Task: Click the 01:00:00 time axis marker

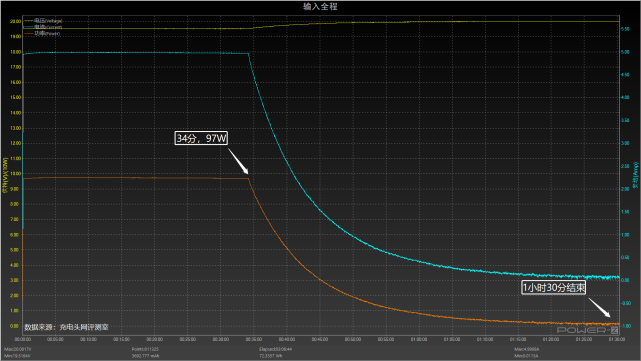Action: click(x=419, y=339)
